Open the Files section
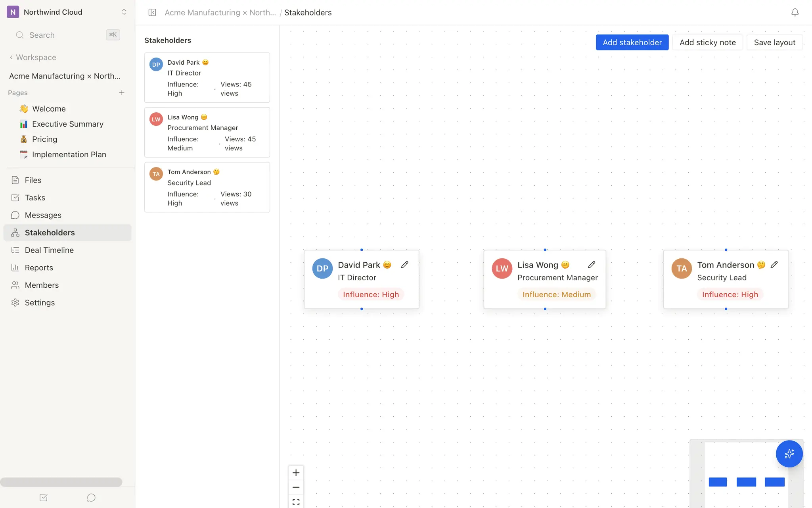The width and height of the screenshot is (812, 508). click(67, 180)
